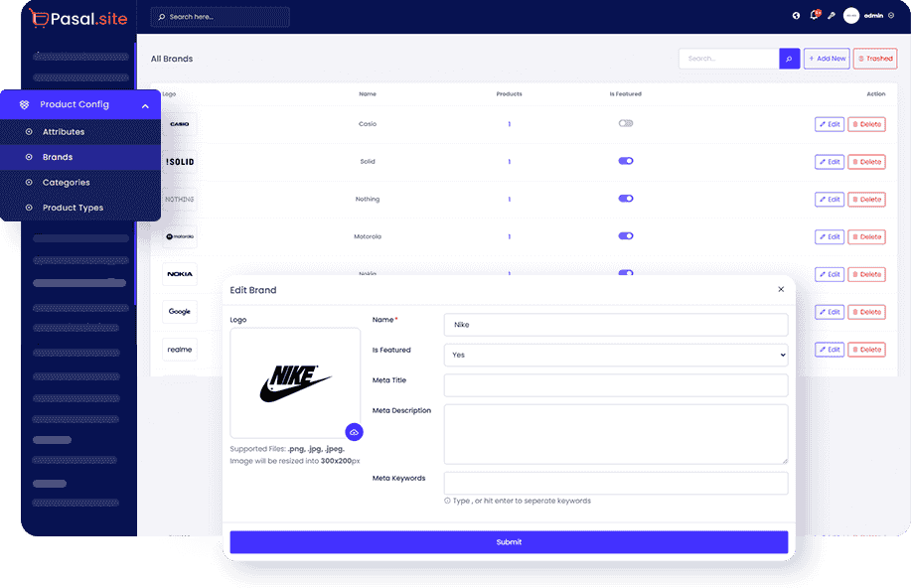This screenshot has height=588, width=911.
Task: Open Categories in the sidebar
Action: click(x=80, y=183)
